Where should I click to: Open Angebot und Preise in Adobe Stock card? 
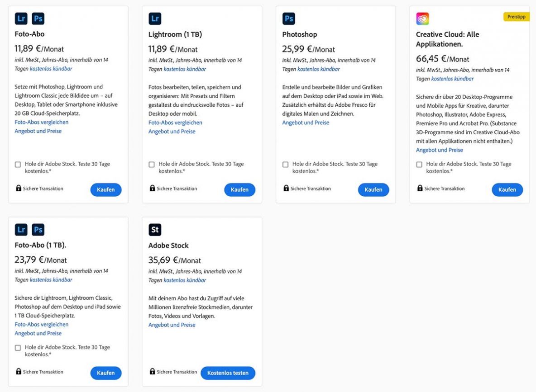click(172, 325)
